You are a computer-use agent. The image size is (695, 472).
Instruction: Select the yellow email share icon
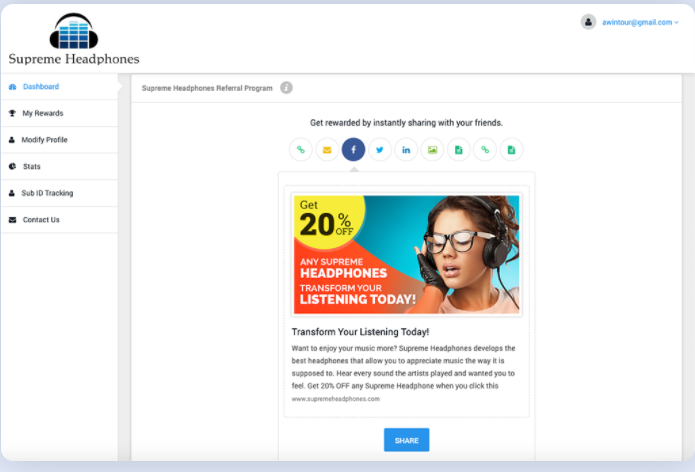327,150
